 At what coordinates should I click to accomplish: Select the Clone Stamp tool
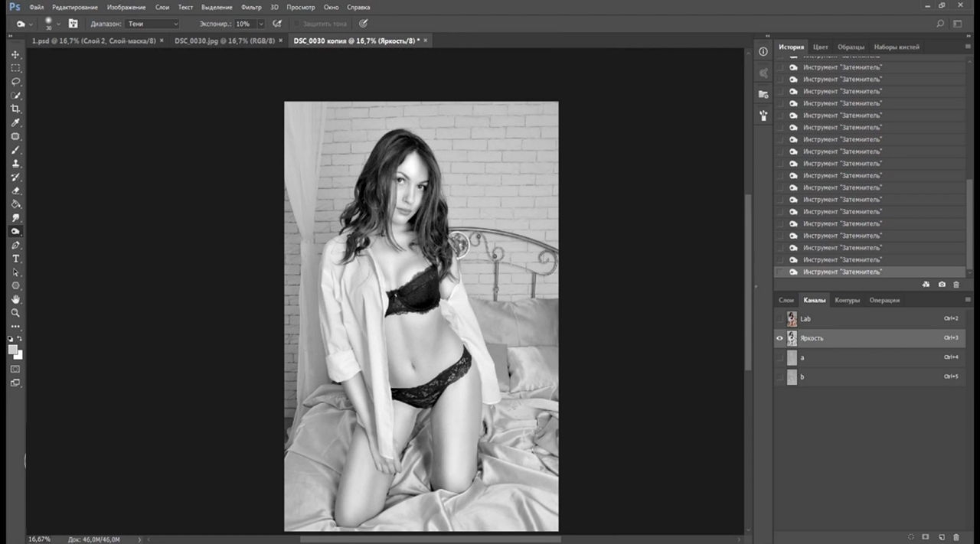pos(15,164)
